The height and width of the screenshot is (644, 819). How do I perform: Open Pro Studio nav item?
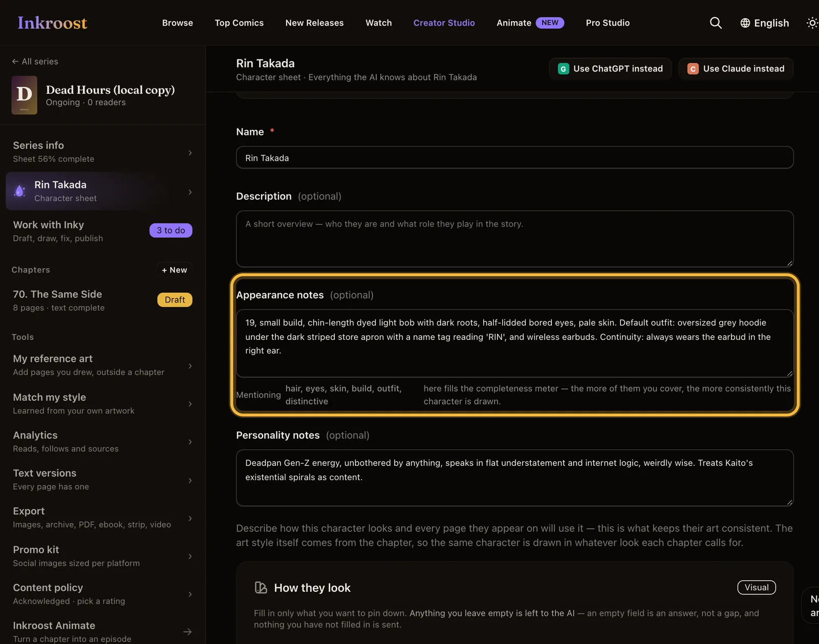coord(608,23)
